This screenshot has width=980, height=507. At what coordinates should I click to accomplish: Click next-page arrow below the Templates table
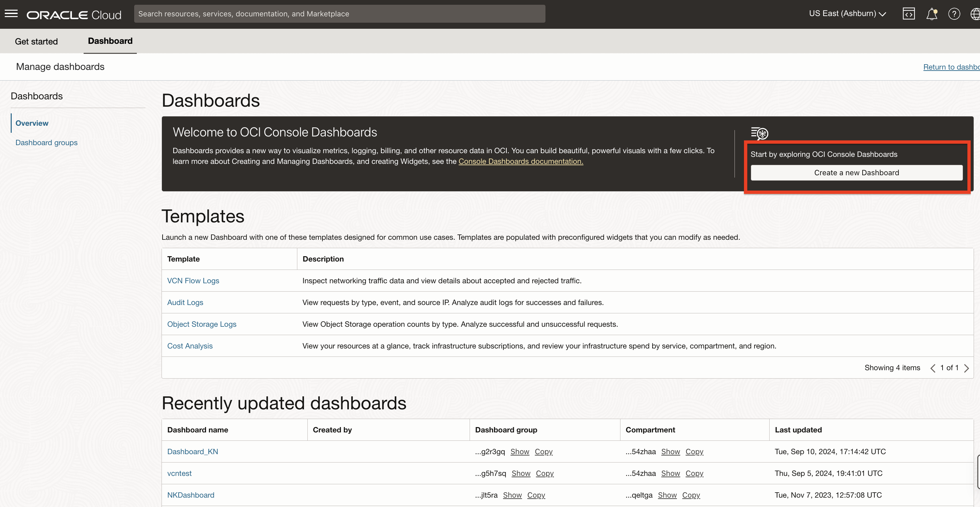point(967,368)
